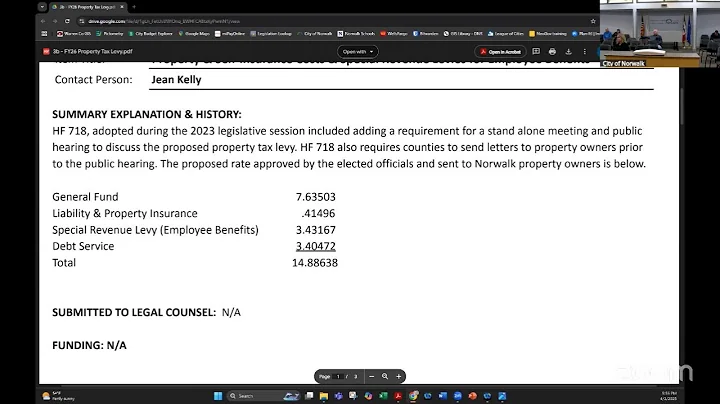Open the League of Cities bookmark
This screenshot has height=404, width=720.
click(x=506, y=34)
